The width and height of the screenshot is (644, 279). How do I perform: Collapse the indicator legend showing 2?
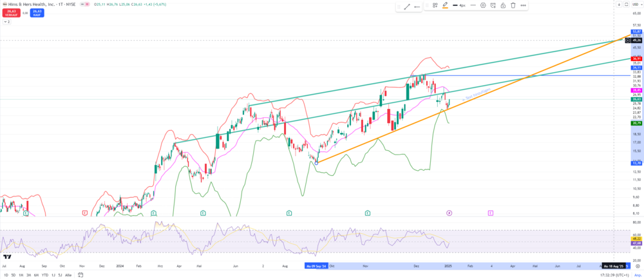6,22
